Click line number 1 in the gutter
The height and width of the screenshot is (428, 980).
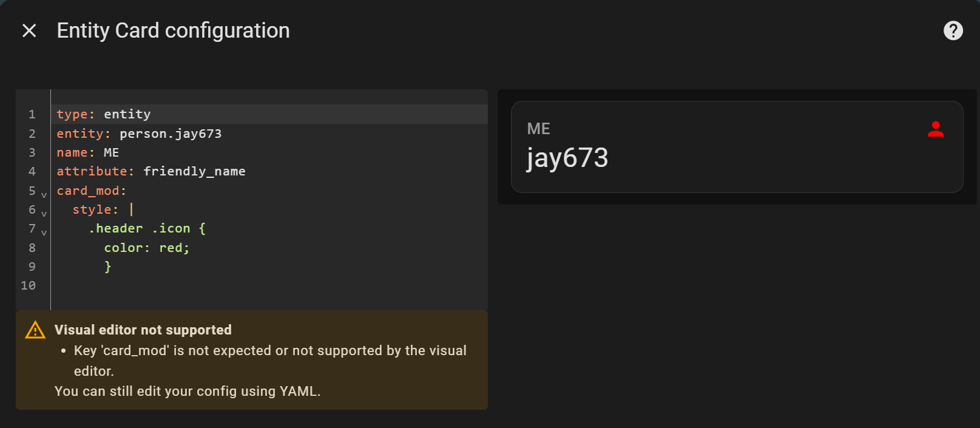pyautogui.click(x=32, y=114)
